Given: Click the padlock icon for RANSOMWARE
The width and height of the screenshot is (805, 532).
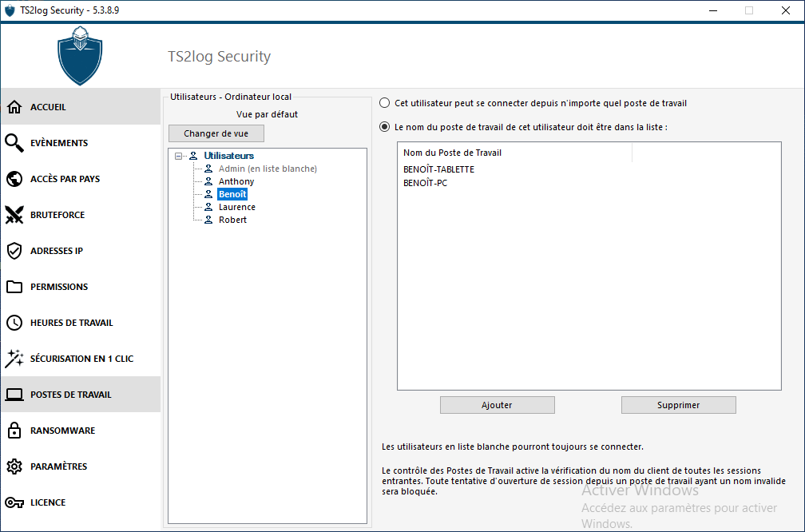Looking at the screenshot, I should point(14,431).
